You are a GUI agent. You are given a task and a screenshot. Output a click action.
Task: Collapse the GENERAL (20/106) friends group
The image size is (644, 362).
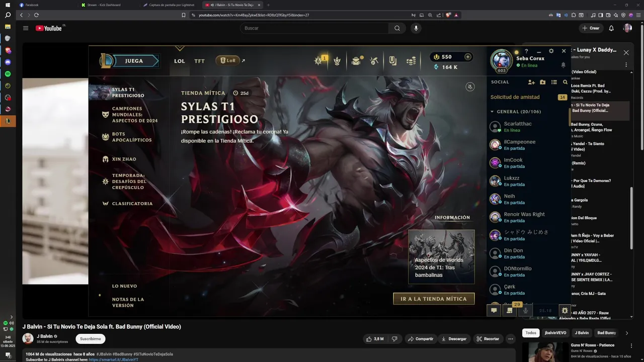516,112
